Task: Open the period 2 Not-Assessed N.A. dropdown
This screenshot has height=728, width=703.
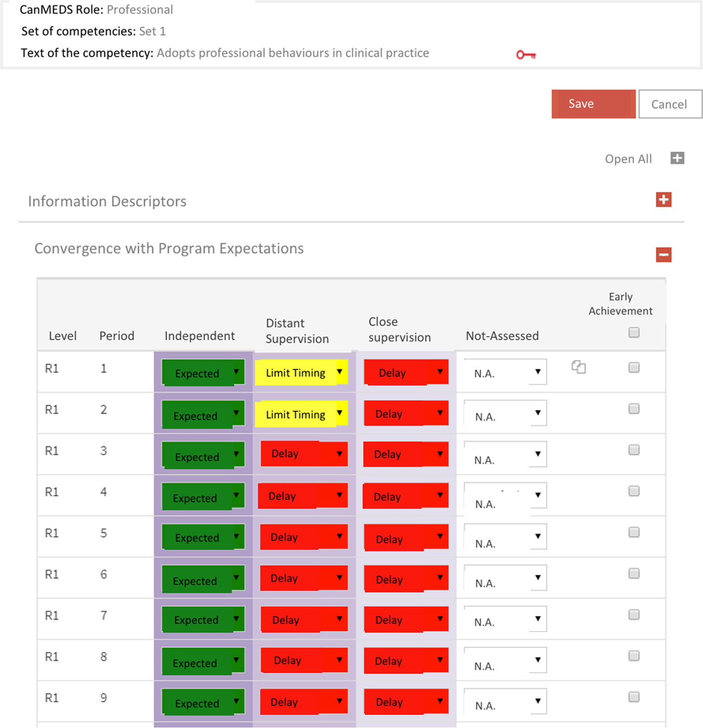Action: coord(505,413)
